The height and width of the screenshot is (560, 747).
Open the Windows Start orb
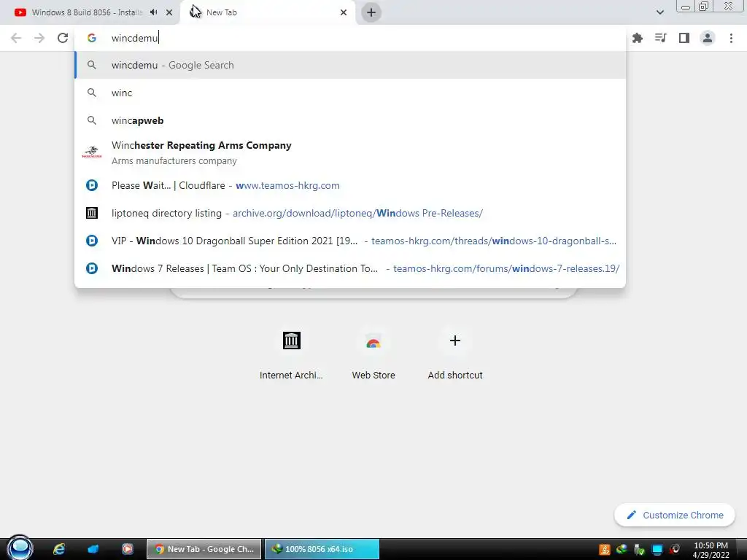point(20,548)
